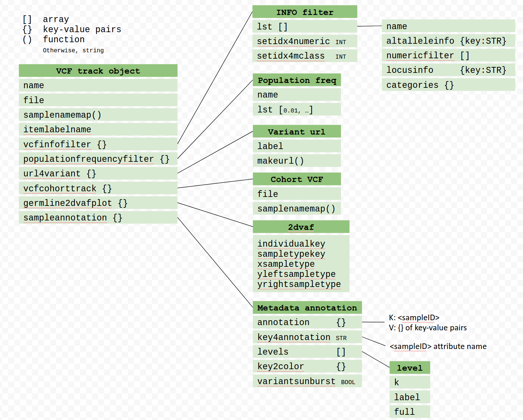Select the "Population freq" header box
The width and height of the screenshot is (523, 420).
pos(297,80)
